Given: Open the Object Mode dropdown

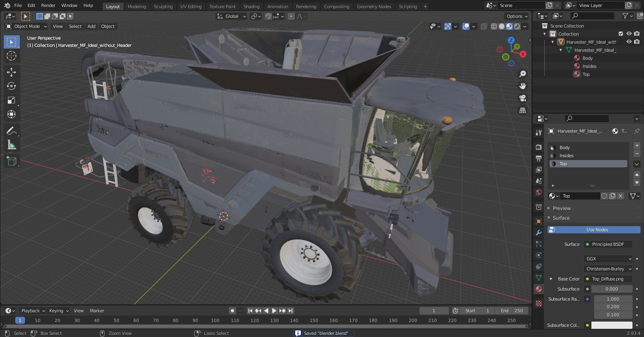Looking at the screenshot, I should pos(26,26).
